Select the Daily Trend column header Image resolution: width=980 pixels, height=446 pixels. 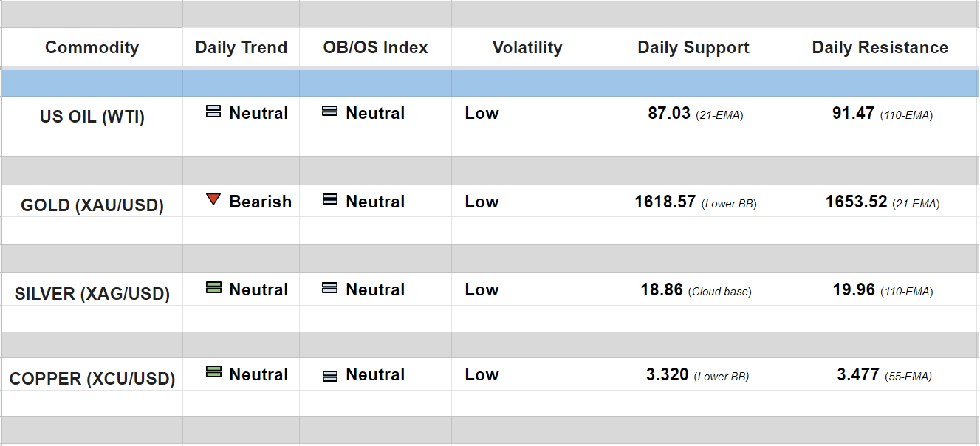(241, 48)
